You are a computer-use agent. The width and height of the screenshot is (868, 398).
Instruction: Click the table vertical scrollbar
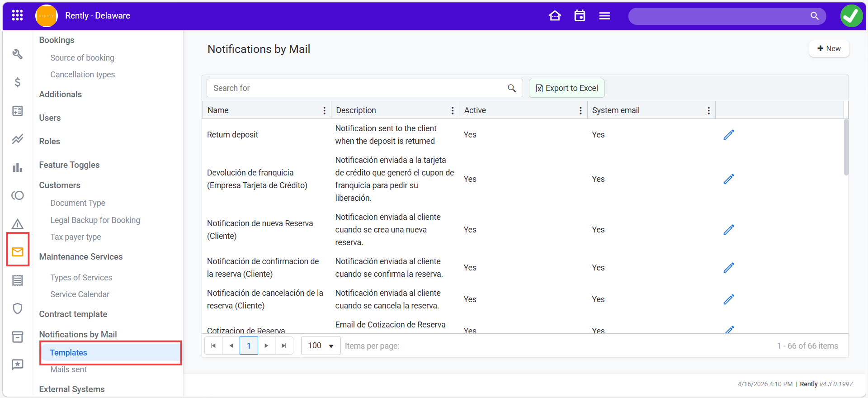click(x=846, y=147)
